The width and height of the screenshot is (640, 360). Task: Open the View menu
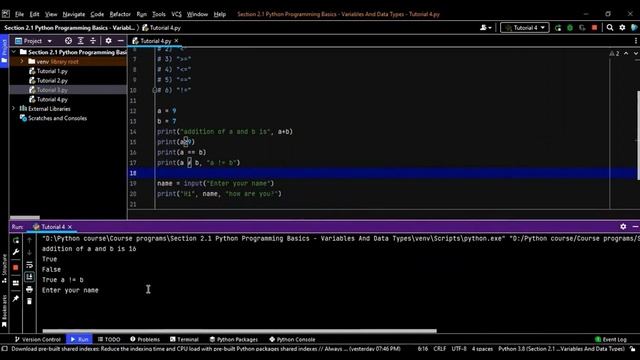tap(51, 14)
